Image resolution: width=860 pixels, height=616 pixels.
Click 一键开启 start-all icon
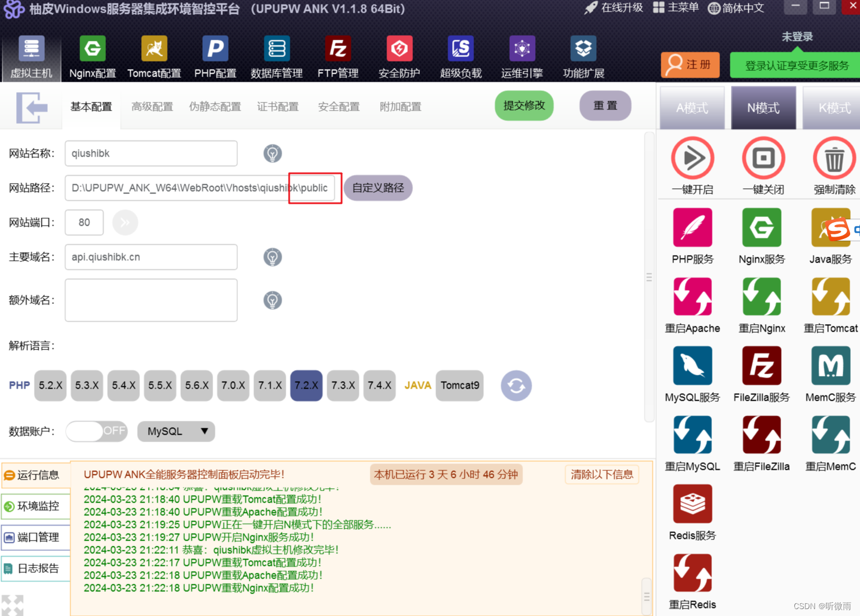click(x=692, y=158)
